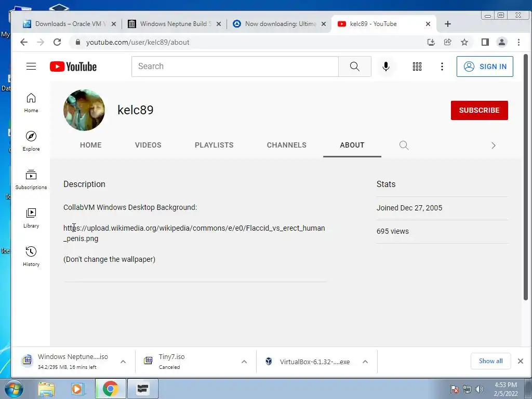Click the share page icon in address bar
Viewport: 532px width, 399px height.
447,42
